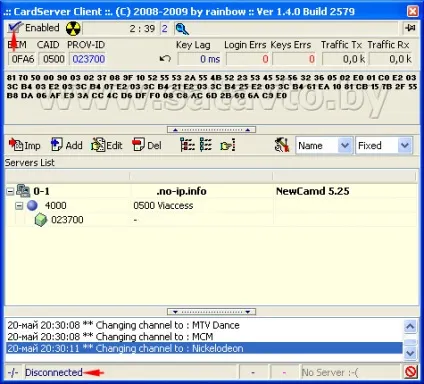
Task: Collapse the 0-1 server node
Action: click(10, 191)
